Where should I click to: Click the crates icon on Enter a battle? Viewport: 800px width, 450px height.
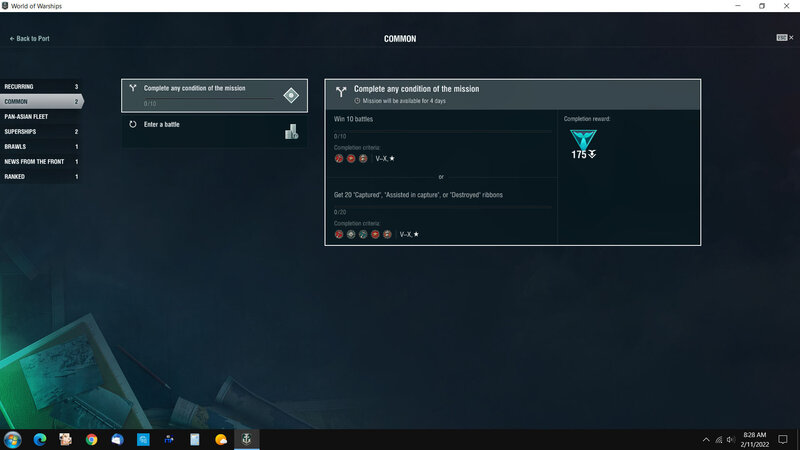pyautogui.click(x=291, y=131)
